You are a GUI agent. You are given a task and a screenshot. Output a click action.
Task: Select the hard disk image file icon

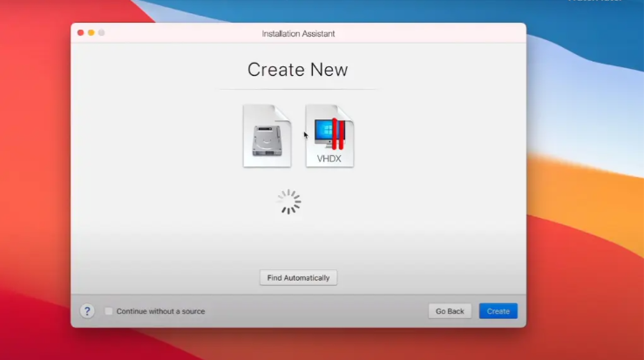click(x=267, y=135)
